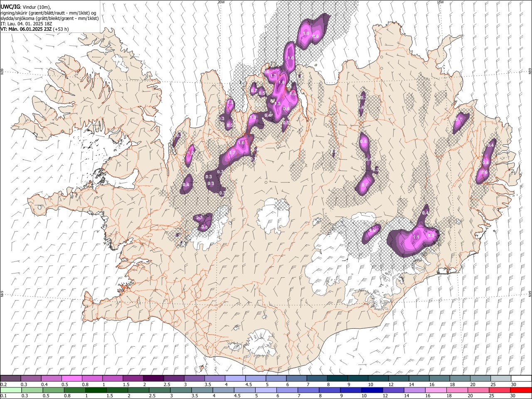Click the '1.8' snowfall value on the map

281,83
